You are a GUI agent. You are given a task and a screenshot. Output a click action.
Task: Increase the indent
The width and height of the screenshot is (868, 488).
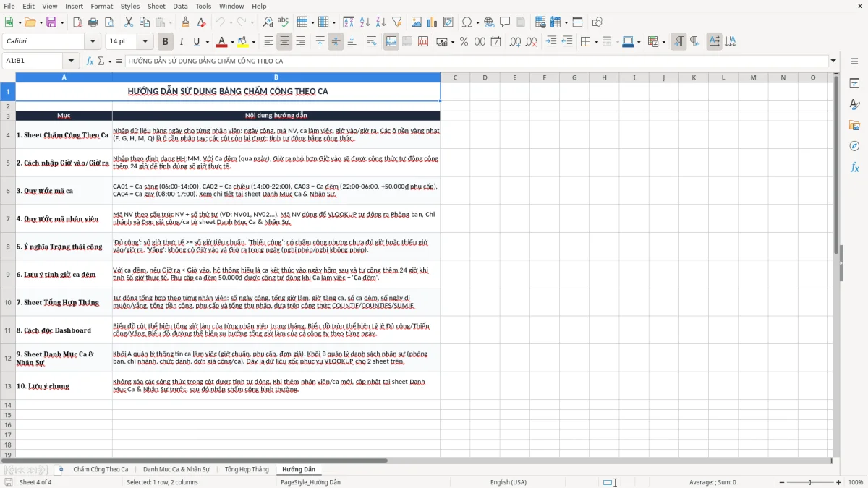click(551, 42)
